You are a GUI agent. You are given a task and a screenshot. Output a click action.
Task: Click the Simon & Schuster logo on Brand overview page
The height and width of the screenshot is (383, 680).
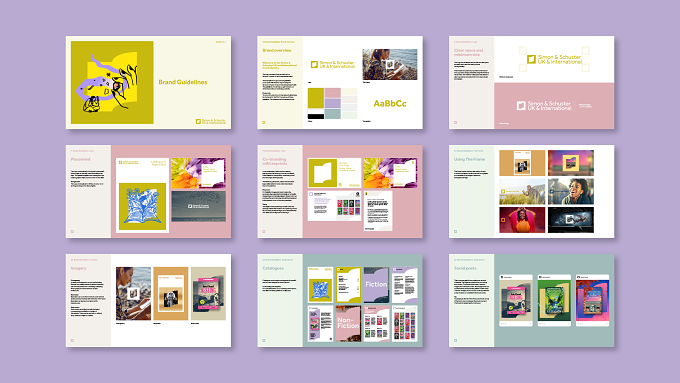[333, 65]
